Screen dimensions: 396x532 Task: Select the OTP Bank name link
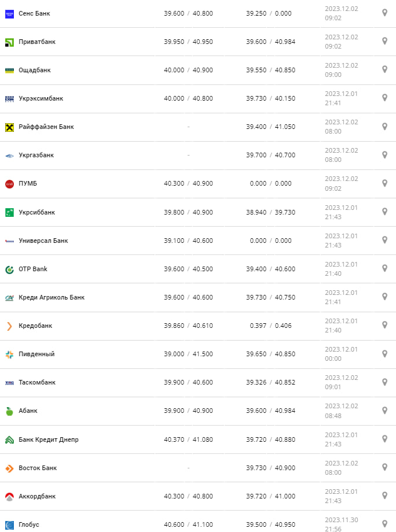click(x=33, y=269)
